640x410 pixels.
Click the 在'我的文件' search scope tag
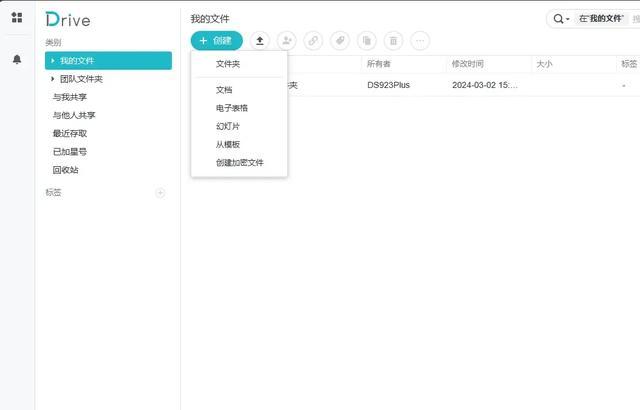(601, 19)
